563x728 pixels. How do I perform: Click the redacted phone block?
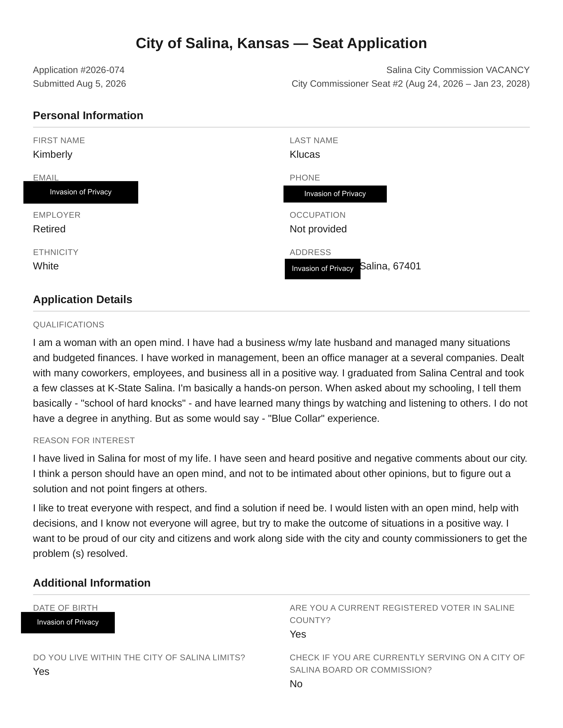335,194
